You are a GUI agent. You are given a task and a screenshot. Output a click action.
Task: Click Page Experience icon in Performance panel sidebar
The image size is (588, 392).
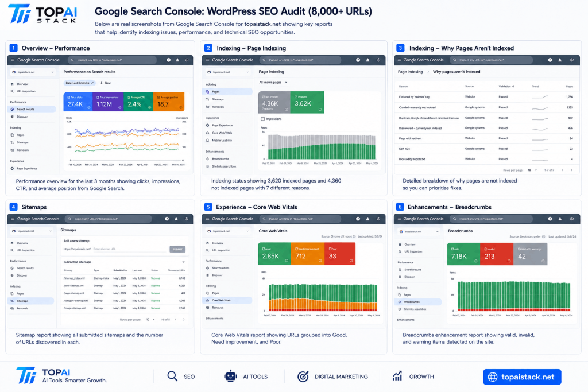(x=13, y=168)
